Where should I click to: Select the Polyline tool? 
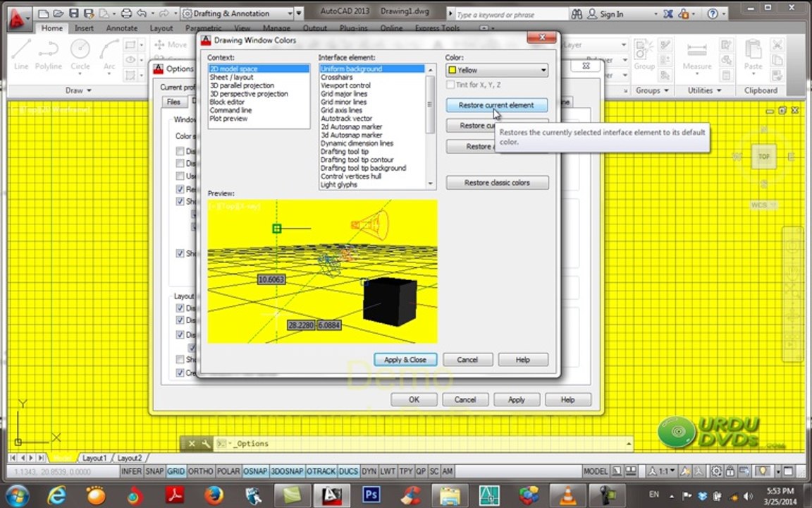49,55
